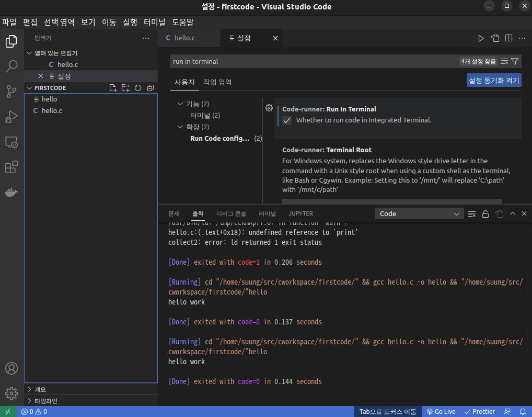532x417 pixels.
Task: Open the Terminal menu
Action: (154, 22)
